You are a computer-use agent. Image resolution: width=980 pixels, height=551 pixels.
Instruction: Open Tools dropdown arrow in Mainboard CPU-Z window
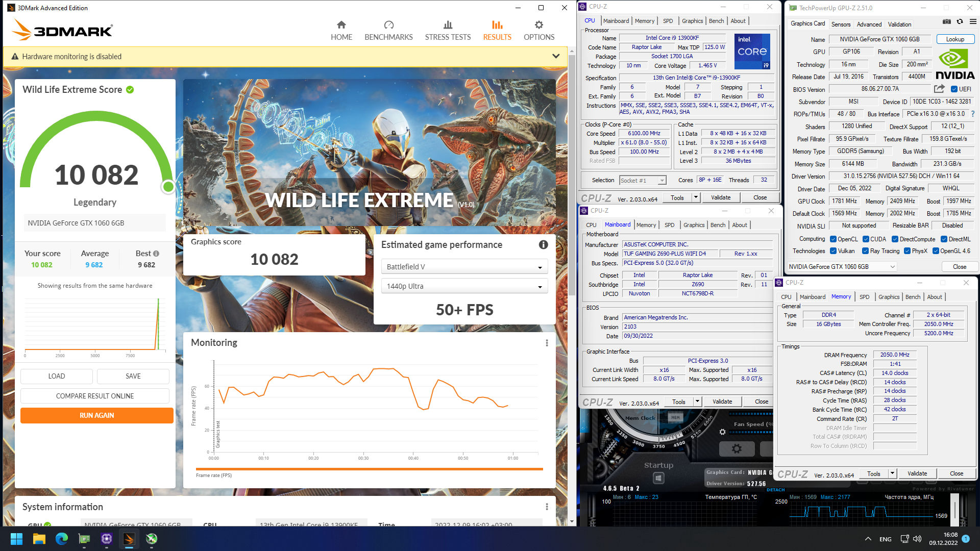(x=697, y=402)
